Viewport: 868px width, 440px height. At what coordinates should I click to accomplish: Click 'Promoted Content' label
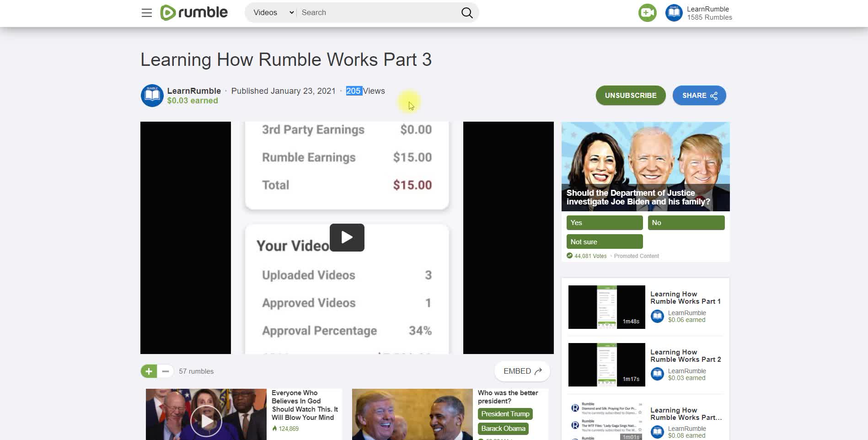coord(636,256)
